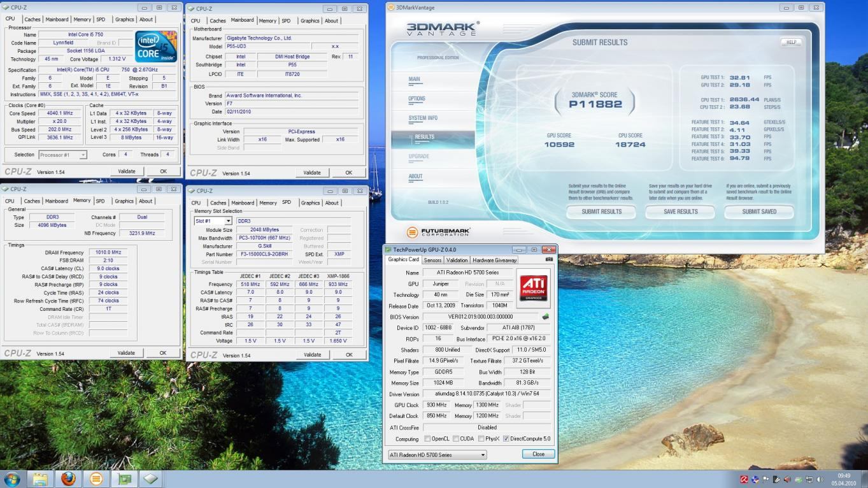Click the ATI Radeon logo in GPU-Z
Viewport: 868px width, 488px height.
point(534,288)
